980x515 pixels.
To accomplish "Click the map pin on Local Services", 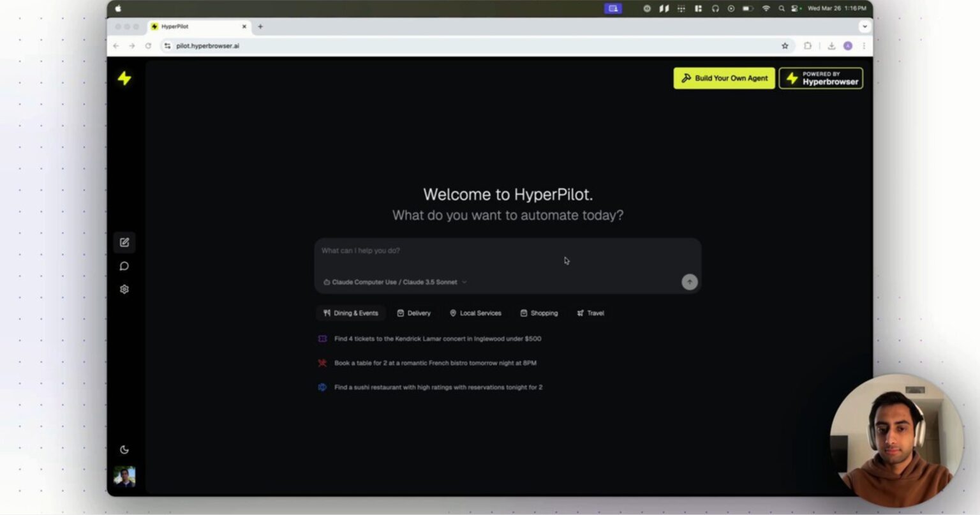I will (453, 313).
